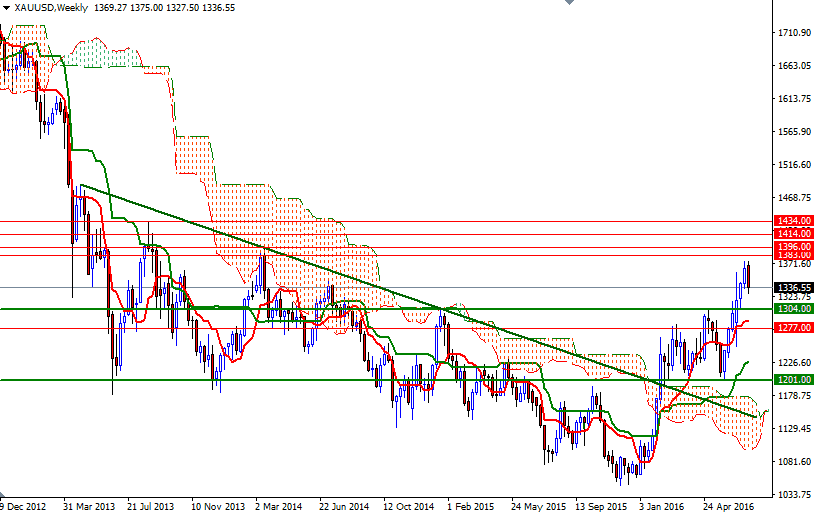Click 1613.75 on the price axis
This screenshot has width=814, height=514.
(x=794, y=99)
